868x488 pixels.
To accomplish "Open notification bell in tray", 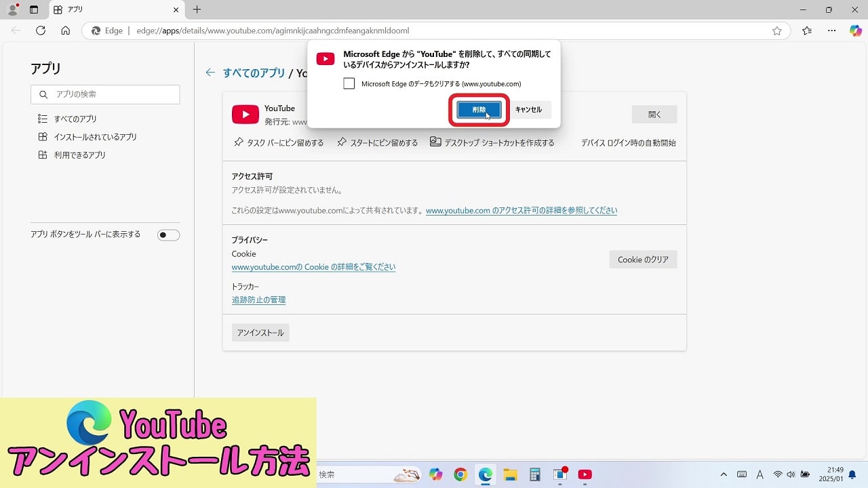I will pyautogui.click(x=852, y=474).
